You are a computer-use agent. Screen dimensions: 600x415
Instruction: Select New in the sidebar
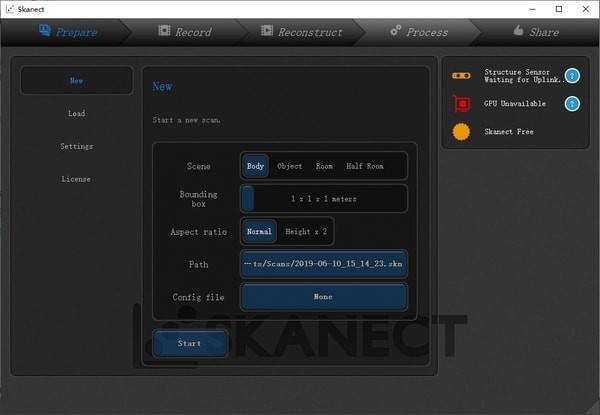click(77, 80)
